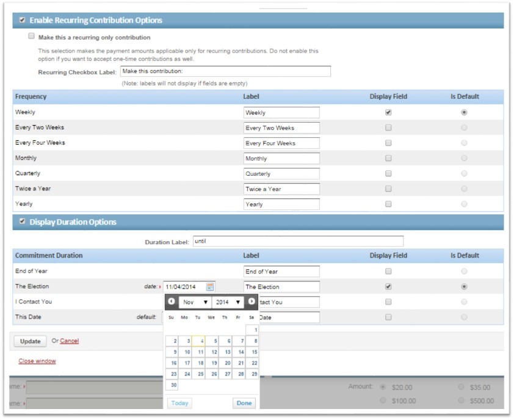Viewport: 514px width, 420px height.
Task: Go to previous month in date picker
Action: coord(171,301)
